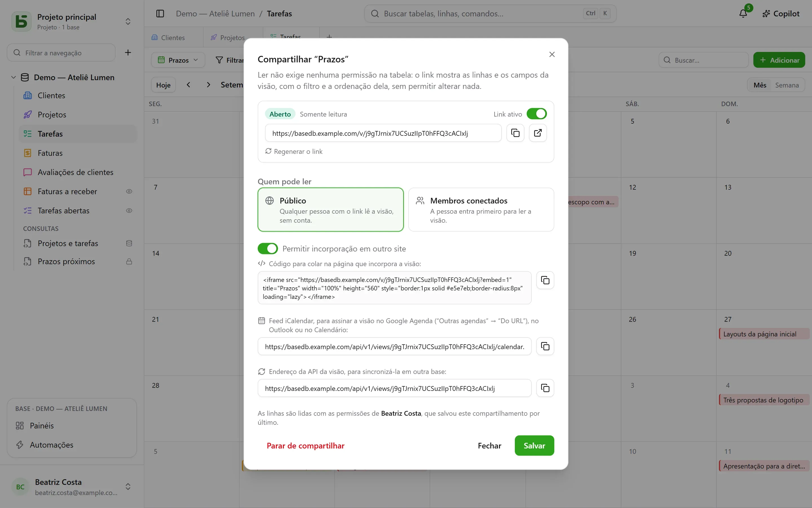Image resolution: width=812 pixels, height=508 pixels.
Task: Click the database icon on Projetos e tarefas
Action: coord(129,243)
